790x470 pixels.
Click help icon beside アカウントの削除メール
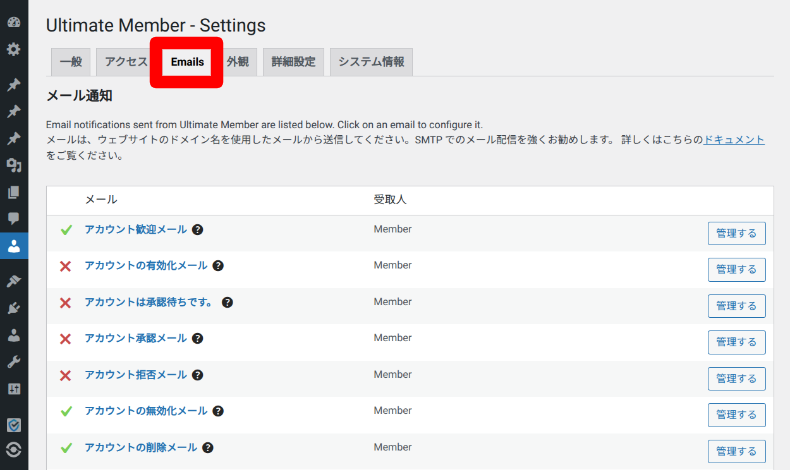208,447
